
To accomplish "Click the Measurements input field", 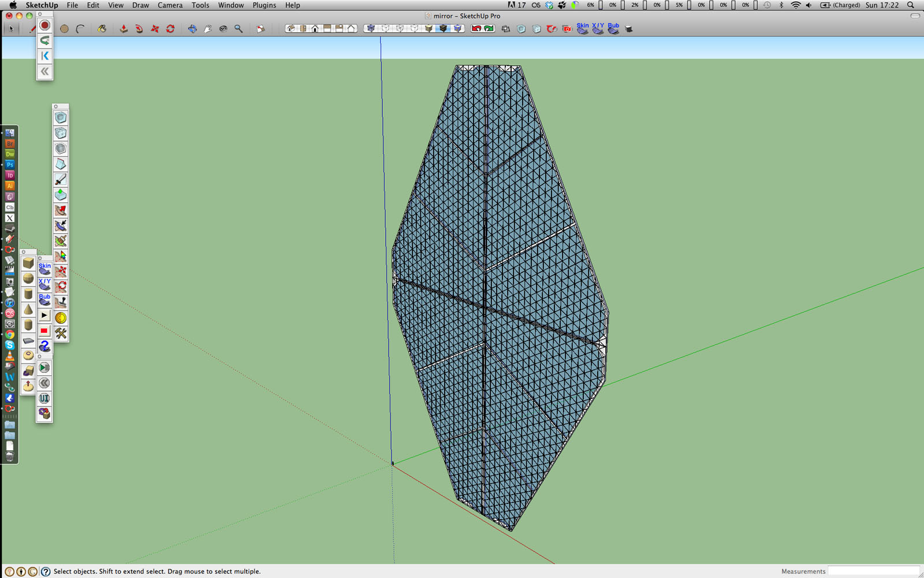I will (874, 571).
